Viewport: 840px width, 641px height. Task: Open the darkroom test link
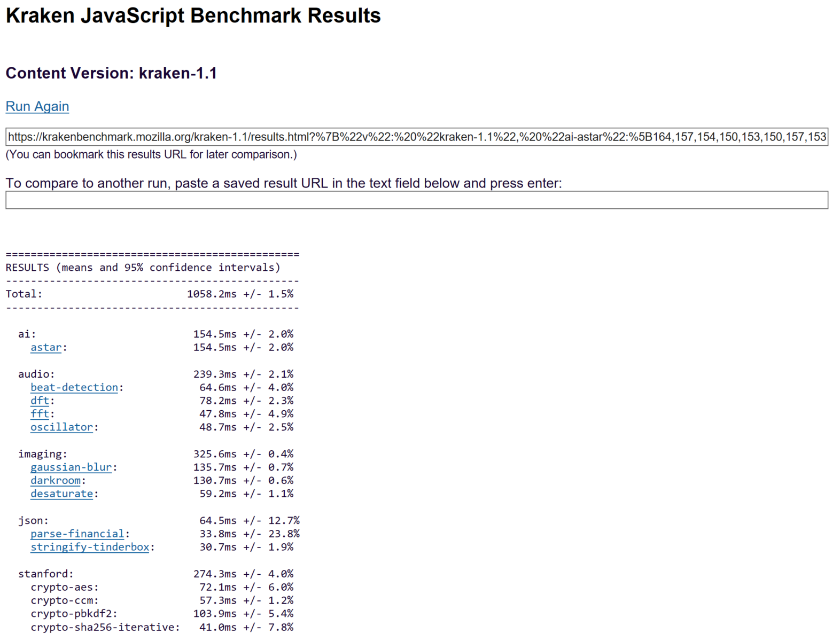pyautogui.click(x=56, y=481)
